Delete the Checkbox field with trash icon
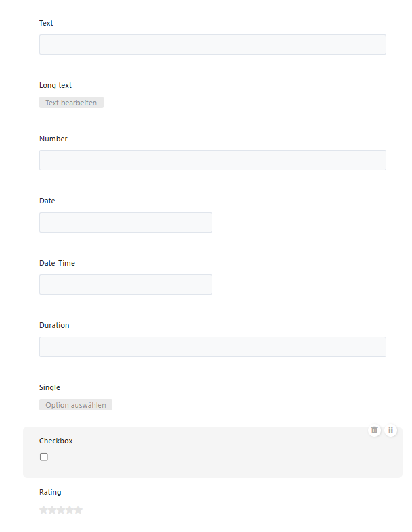This screenshot has width=412, height=532. coord(374,430)
